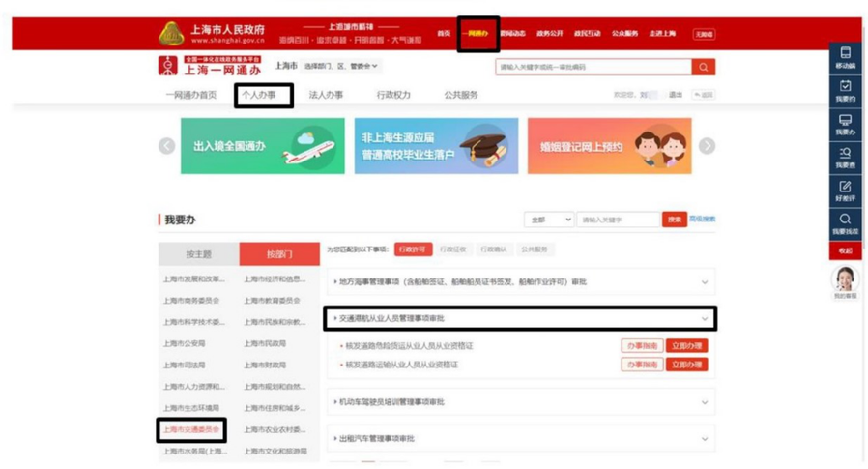Viewport: 868px width, 469px height.
Task: Click 退出 logout link
Action: [676, 95]
